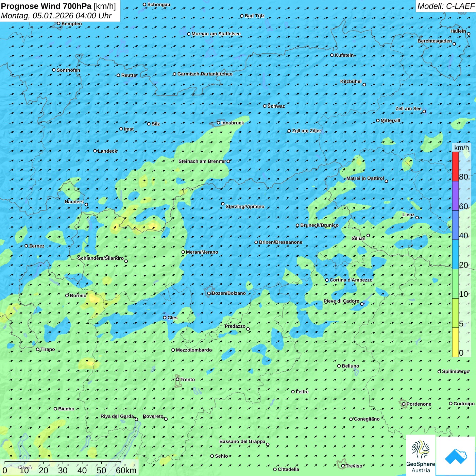Click the Pordenone city marker

[x=404, y=404]
